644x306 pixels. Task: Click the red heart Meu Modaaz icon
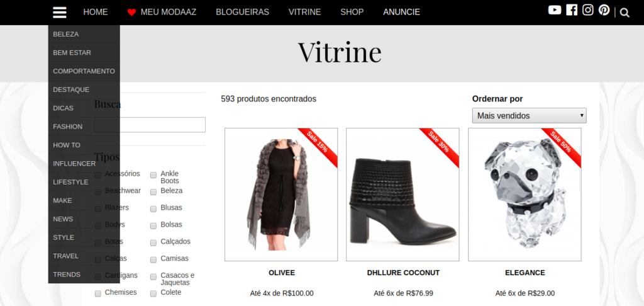[x=131, y=13]
